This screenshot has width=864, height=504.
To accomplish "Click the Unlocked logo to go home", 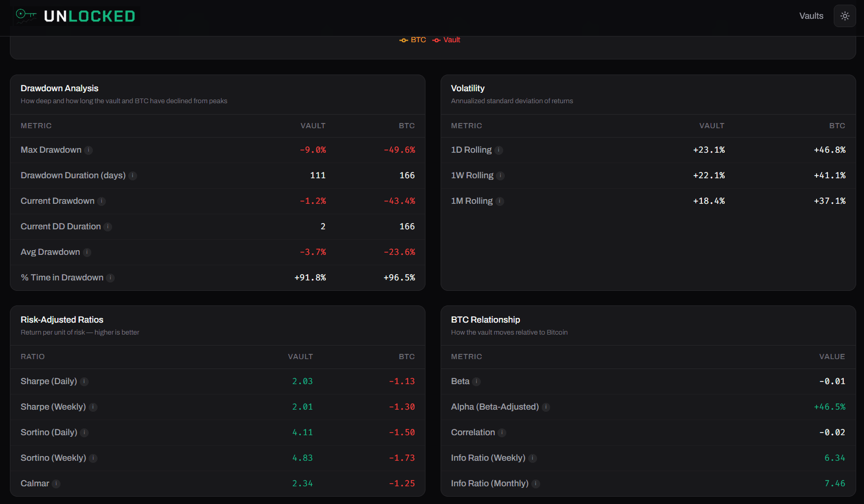I will pyautogui.click(x=76, y=16).
